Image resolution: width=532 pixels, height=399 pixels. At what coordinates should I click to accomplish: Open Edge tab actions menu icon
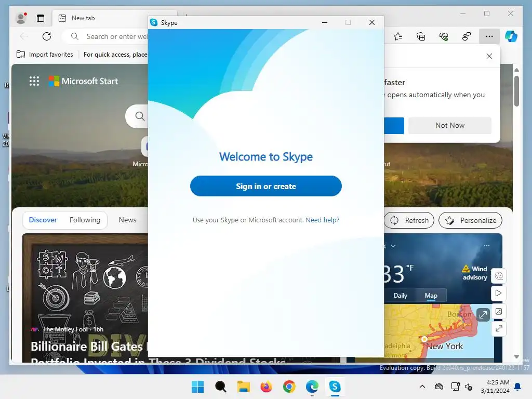pos(41,18)
